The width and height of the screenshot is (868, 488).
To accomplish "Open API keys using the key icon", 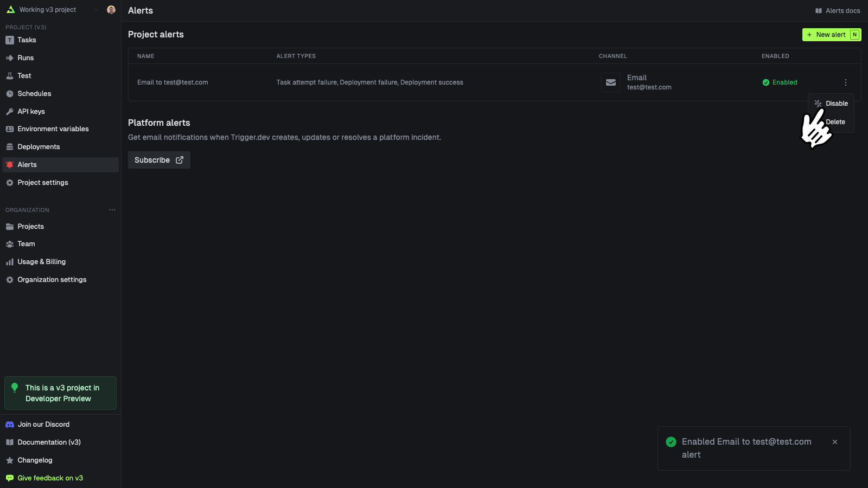I will (x=10, y=111).
